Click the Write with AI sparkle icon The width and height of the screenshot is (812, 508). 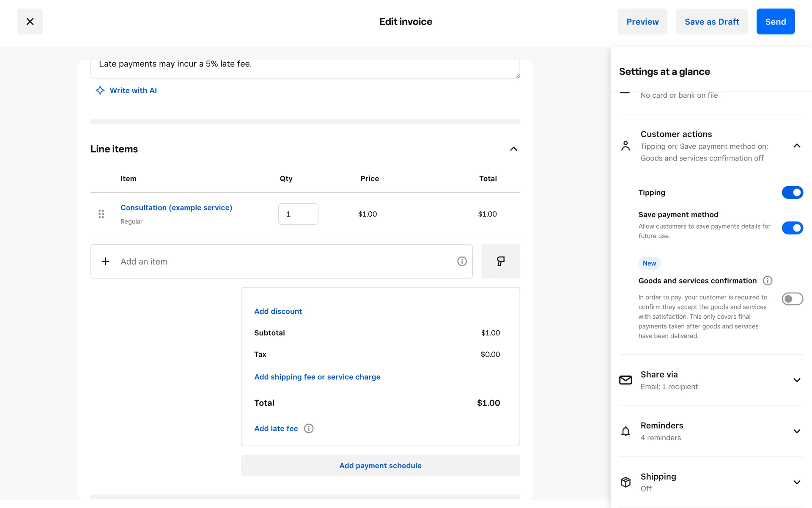click(100, 90)
